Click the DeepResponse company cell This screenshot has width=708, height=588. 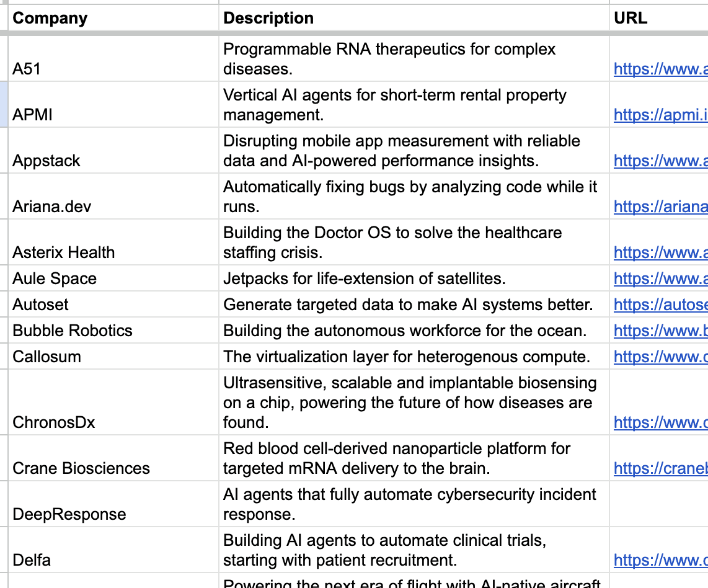113,504
